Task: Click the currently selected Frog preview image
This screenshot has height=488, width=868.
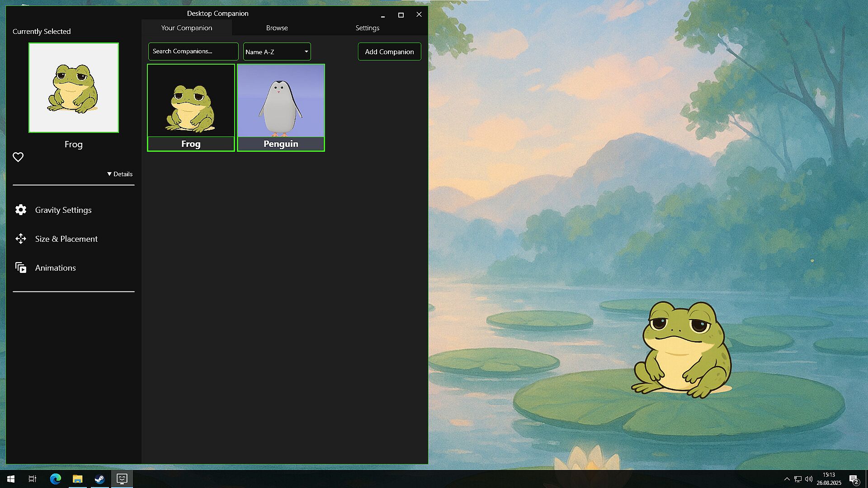Action: click(74, 88)
